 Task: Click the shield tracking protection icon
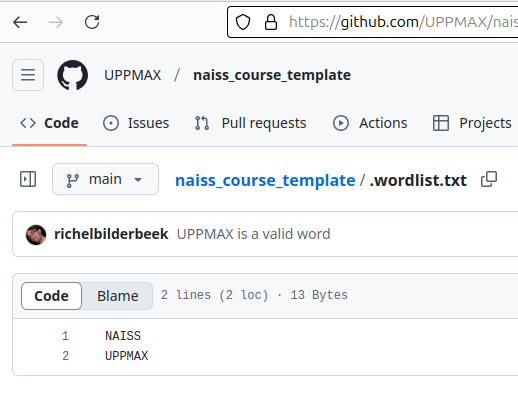point(243,22)
